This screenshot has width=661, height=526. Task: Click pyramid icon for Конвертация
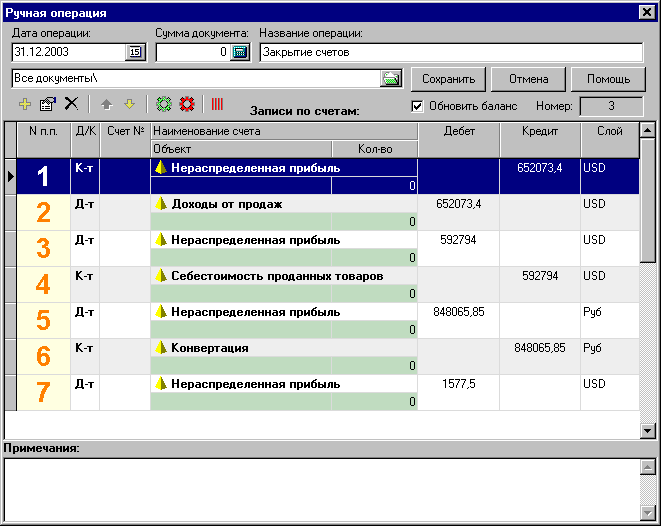[161, 348]
